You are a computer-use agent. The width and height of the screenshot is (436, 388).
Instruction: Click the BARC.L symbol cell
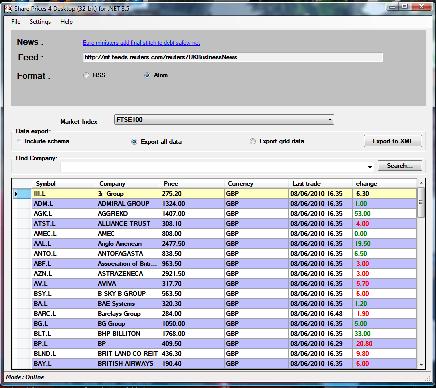pos(64,314)
